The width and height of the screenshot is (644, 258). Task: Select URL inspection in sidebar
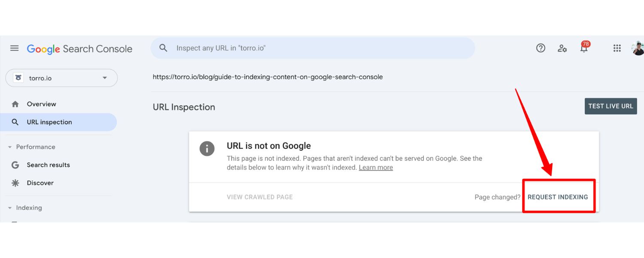click(x=49, y=122)
